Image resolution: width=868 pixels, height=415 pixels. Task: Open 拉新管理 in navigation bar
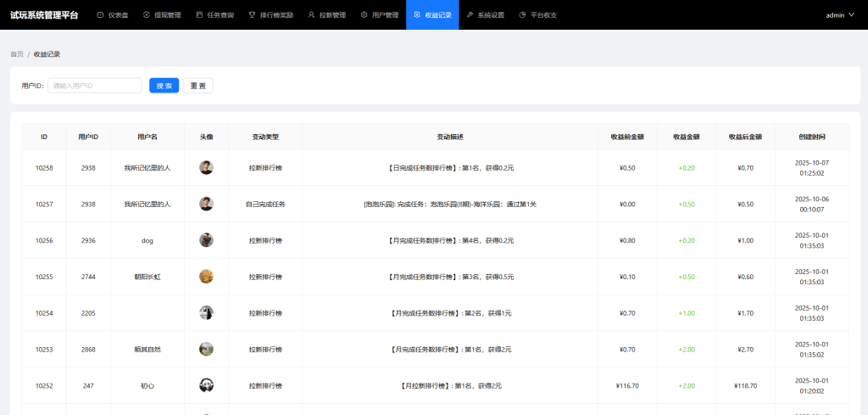[326, 15]
